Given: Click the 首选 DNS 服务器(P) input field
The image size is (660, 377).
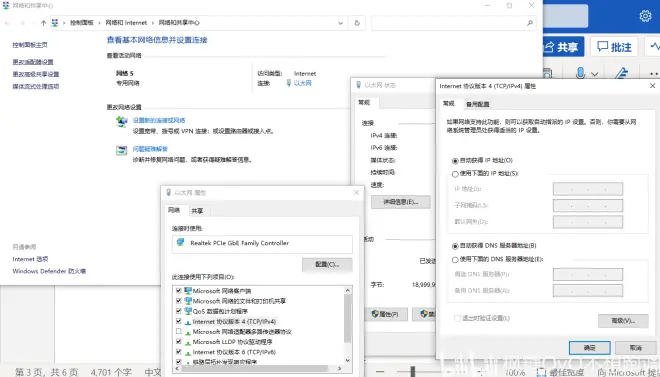Looking at the screenshot, I should coord(588,274).
